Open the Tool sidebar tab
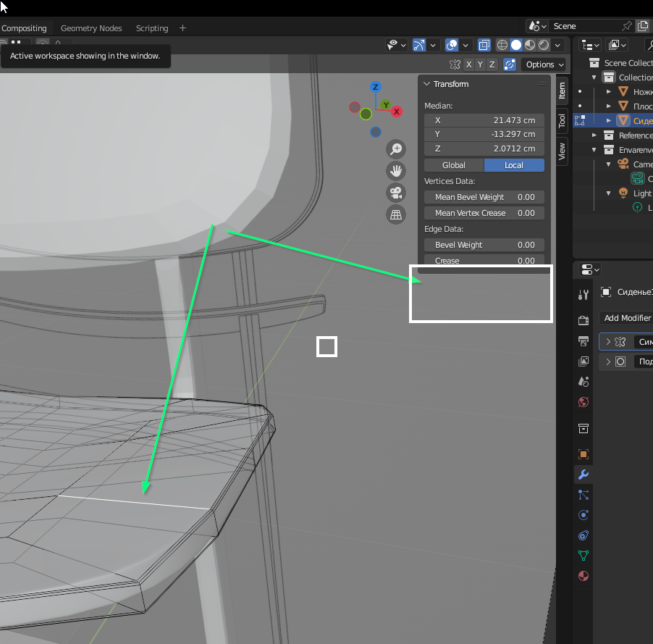Screen dimensions: 653x644 click(x=562, y=121)
